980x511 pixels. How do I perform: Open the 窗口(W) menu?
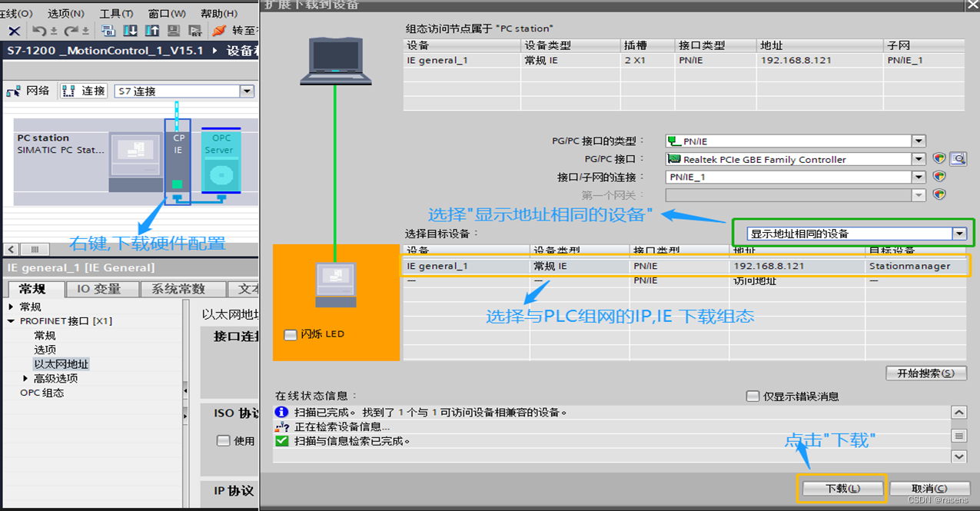[167, 14]
